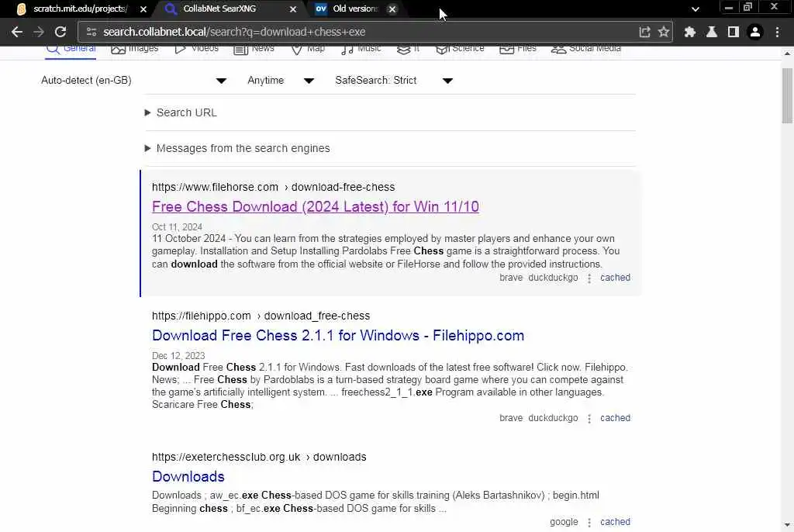The width and height of the screenshot is (794, 532).
Task: Click the scrollbar up arrow
Action: pyautogui.click(x=787, y=53)
